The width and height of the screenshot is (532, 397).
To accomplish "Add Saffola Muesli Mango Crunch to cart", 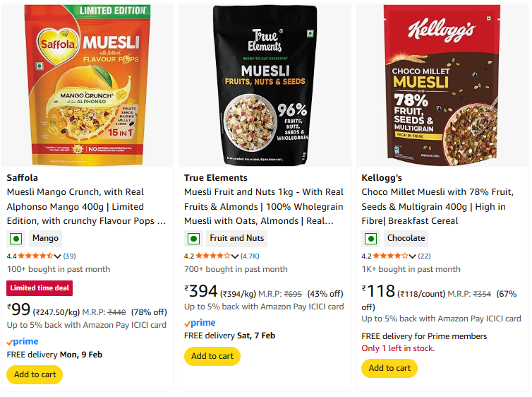I will pyautogui.click(x=35, y=374).
